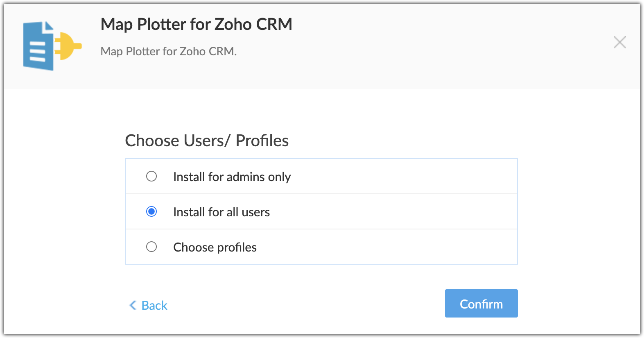Click the 'Install for admins only' label
Viewport: 644px width, 338px height.
click(x=232, y=177)
